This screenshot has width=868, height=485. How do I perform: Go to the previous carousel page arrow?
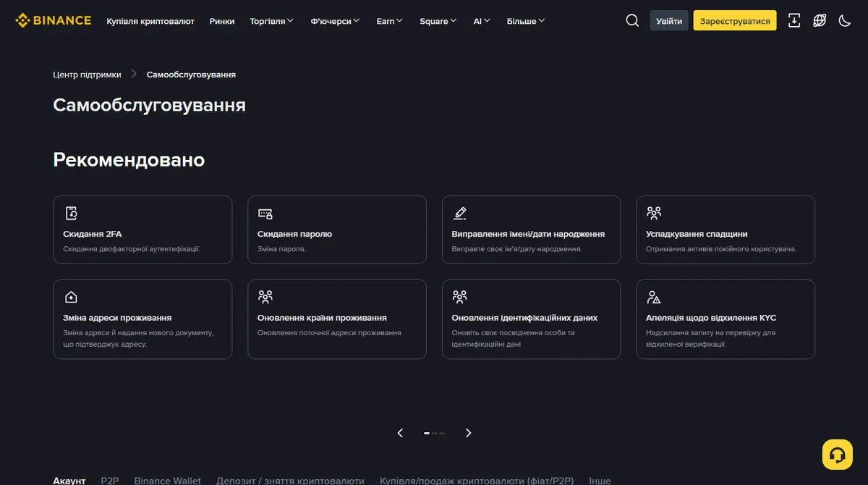400,433
